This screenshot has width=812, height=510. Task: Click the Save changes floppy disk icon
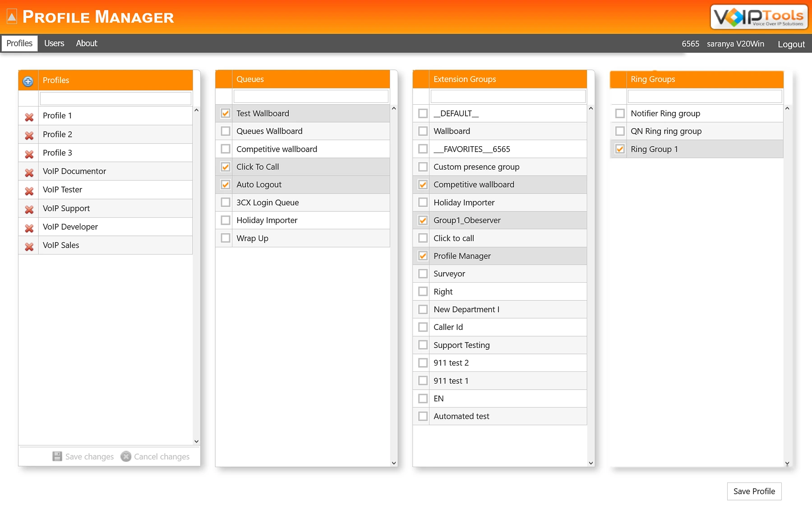tap(57, 456)
